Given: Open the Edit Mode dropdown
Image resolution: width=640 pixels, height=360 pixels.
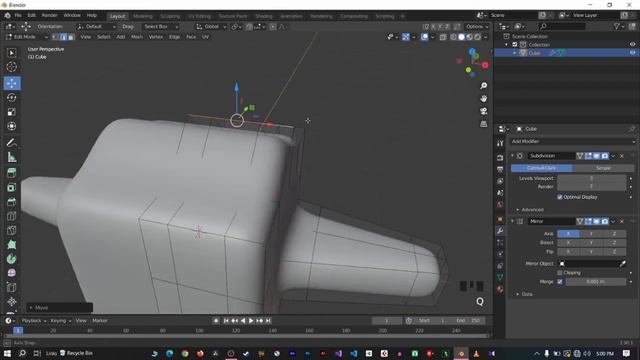Looking at the screenshot, I should (x=27, y=37).
